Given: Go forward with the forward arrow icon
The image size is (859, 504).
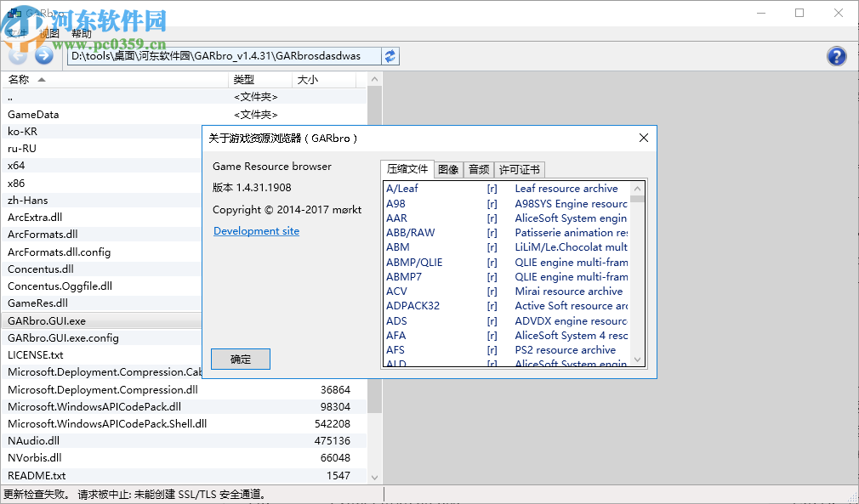Looking at the screenshot, I should point(44,55).
